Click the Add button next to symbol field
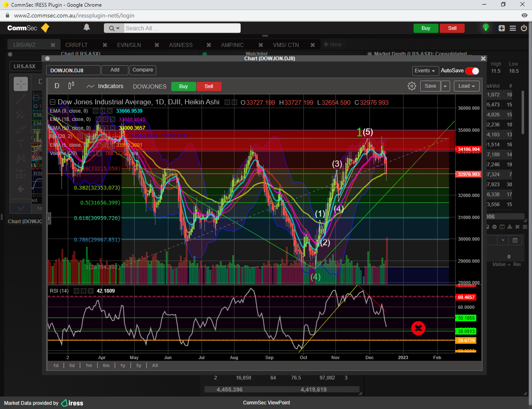 tap(115, 70)
